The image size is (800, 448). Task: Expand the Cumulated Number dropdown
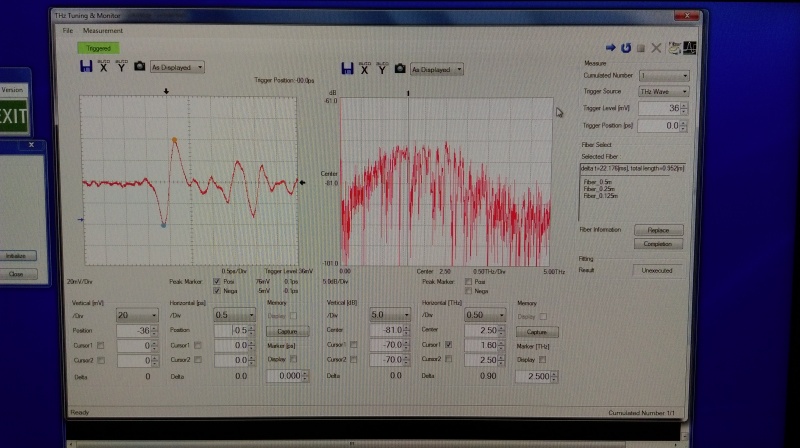click(663, 75)
